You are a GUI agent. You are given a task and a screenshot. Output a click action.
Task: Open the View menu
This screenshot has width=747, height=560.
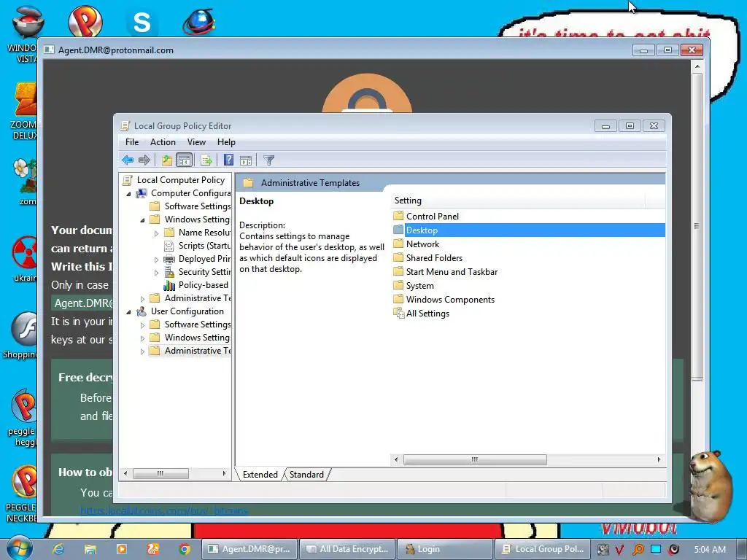pos(196,142)
